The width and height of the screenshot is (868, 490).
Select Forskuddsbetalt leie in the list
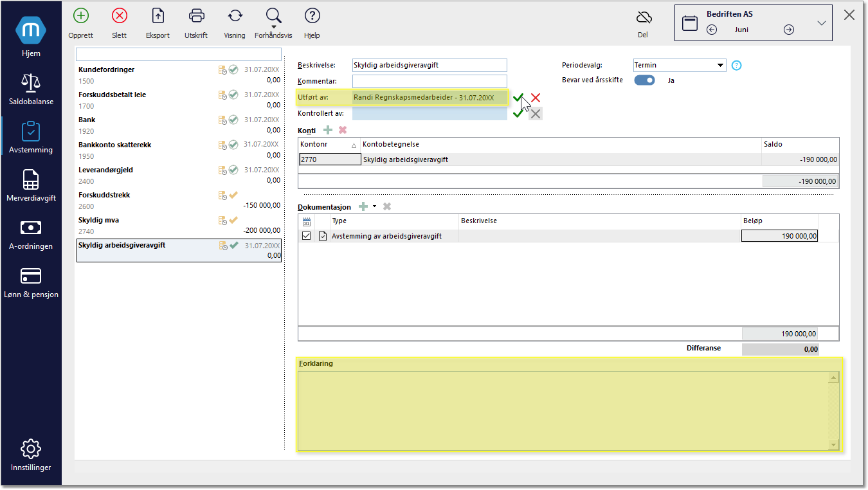179,100
